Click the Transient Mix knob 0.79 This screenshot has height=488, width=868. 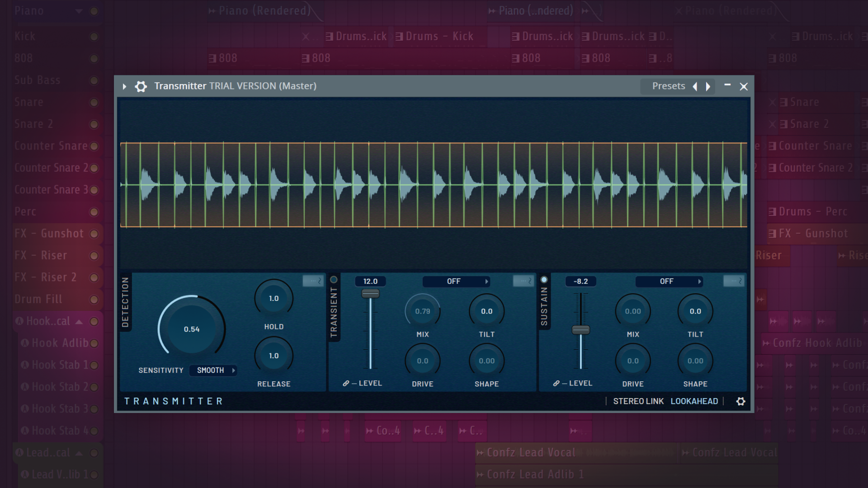pos(423,311)
